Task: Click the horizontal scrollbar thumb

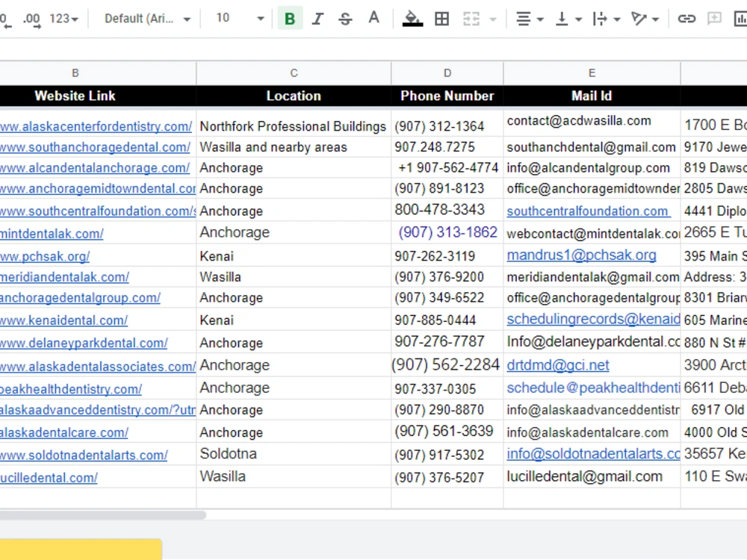Action: click(102, 514)
